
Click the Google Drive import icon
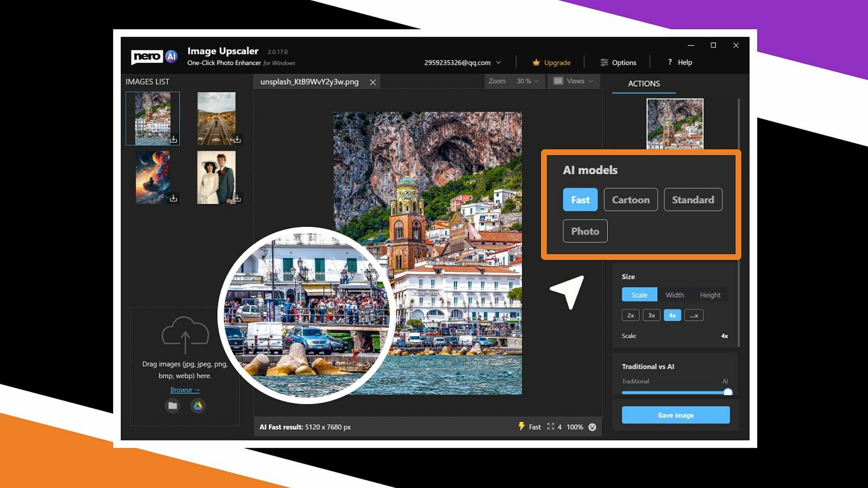[198, 406]
